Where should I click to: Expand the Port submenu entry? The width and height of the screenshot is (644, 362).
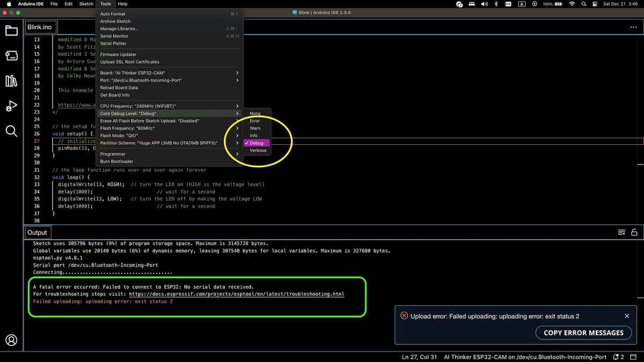169,80
